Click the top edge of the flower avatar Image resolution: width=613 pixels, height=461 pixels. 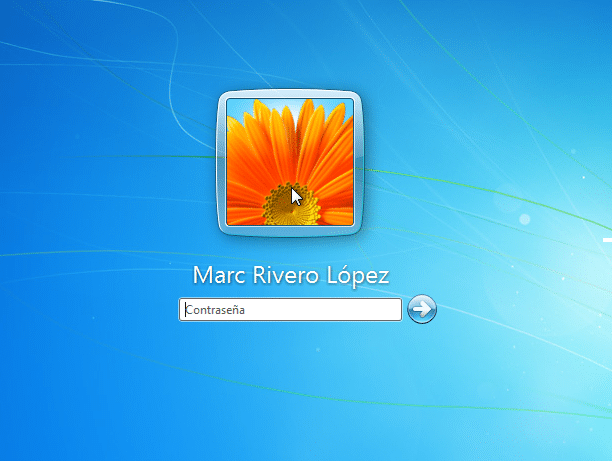pyautogui.click(x=289, y=100)
